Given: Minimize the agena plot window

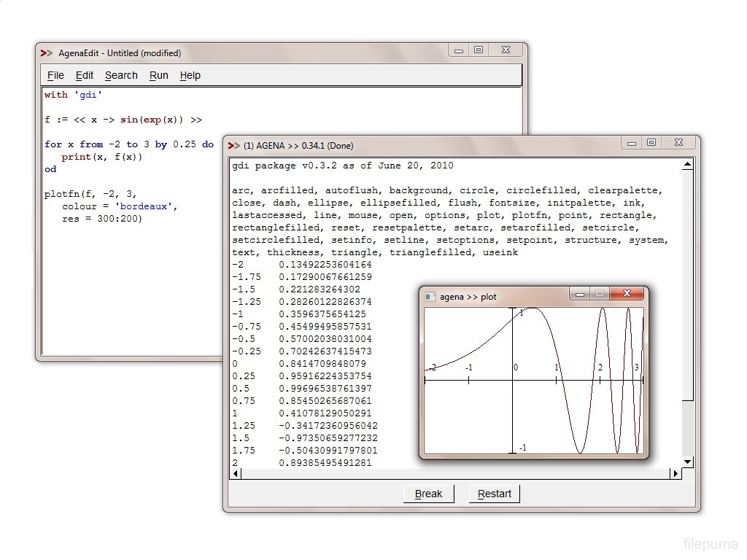Looking at the screenshot, I should tap(580, 295).
